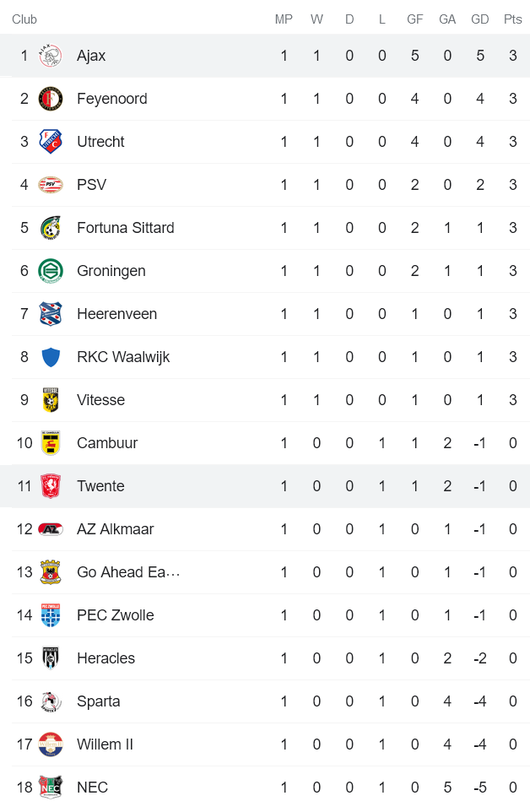The width and height of the screenshot is (530, 812).
Task: Select the highlighted Twente row
Action: click(x=265, y=485)
